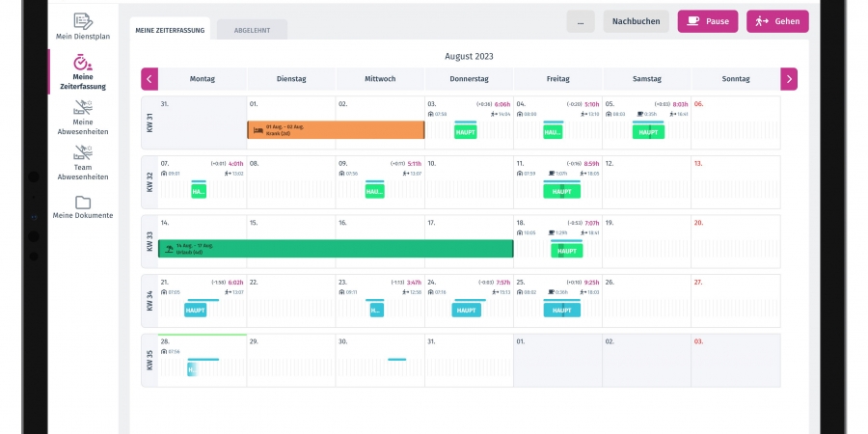868x434 pixels.
Task: Select the Meine Zeiterfassung sidebar icon
Action: coord(82,64)
